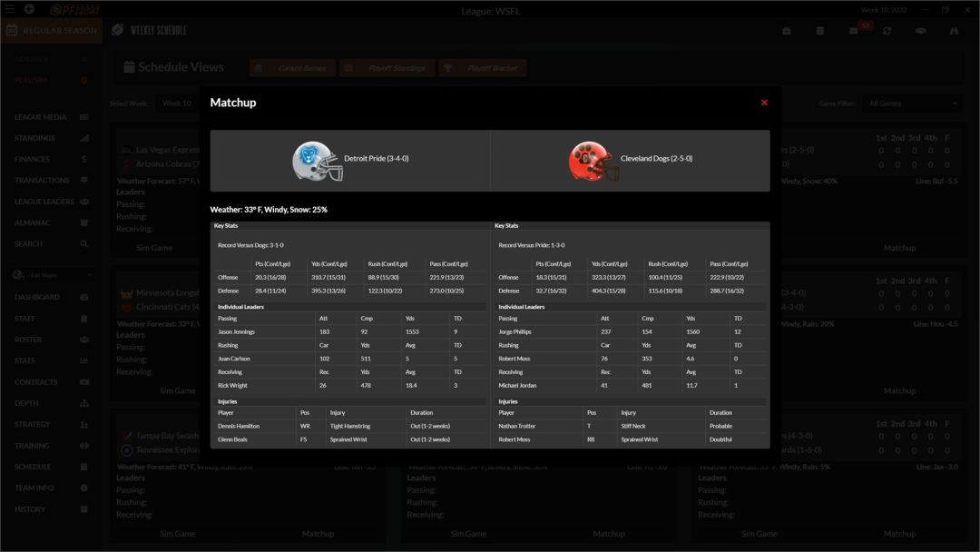Screen dimensions: 980x552
Task: Click the Training icon in the sidebar
Action: point(84,446)
